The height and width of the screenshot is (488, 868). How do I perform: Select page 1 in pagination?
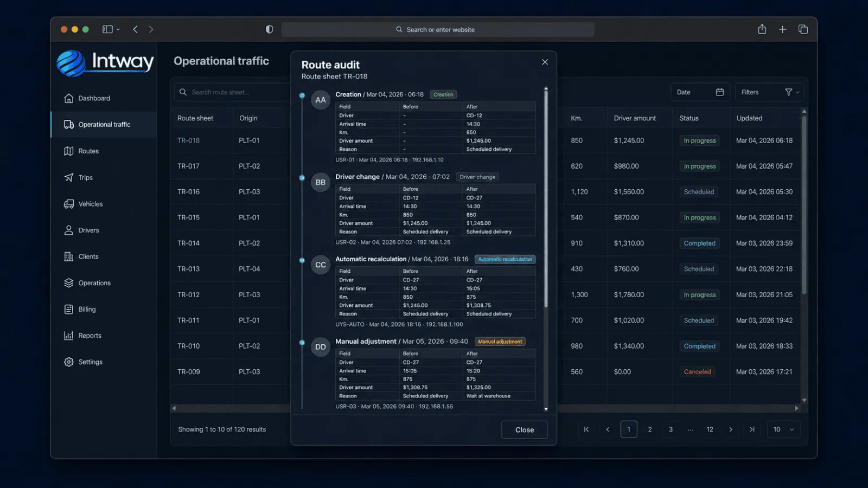[629, 429]
